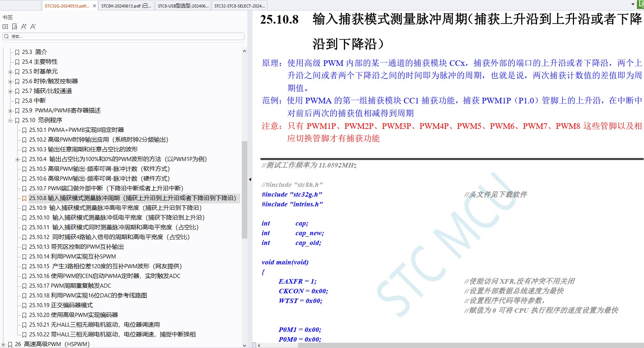Click the code line EAXFR = 1;
This screenshot has width=644, height=348.
[297, 281]
